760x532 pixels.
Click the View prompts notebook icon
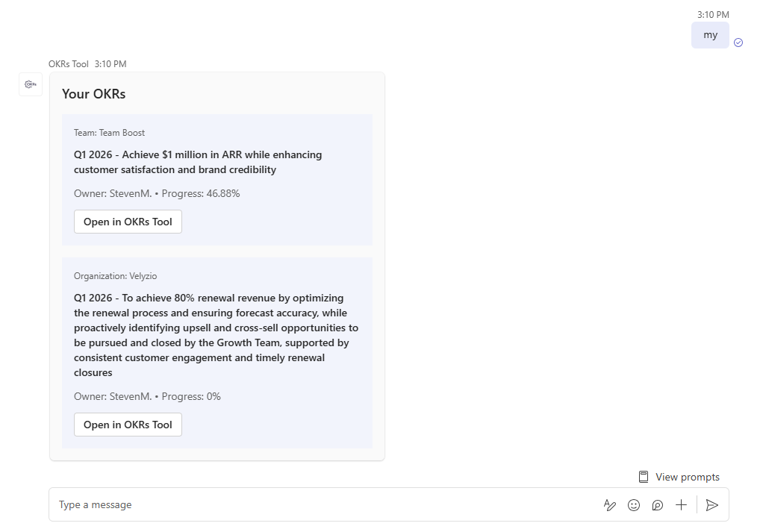click(x=643, y=476)
